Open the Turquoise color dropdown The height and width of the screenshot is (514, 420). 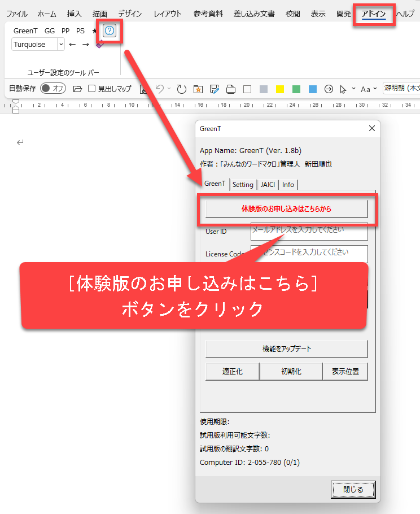(61, 45)
